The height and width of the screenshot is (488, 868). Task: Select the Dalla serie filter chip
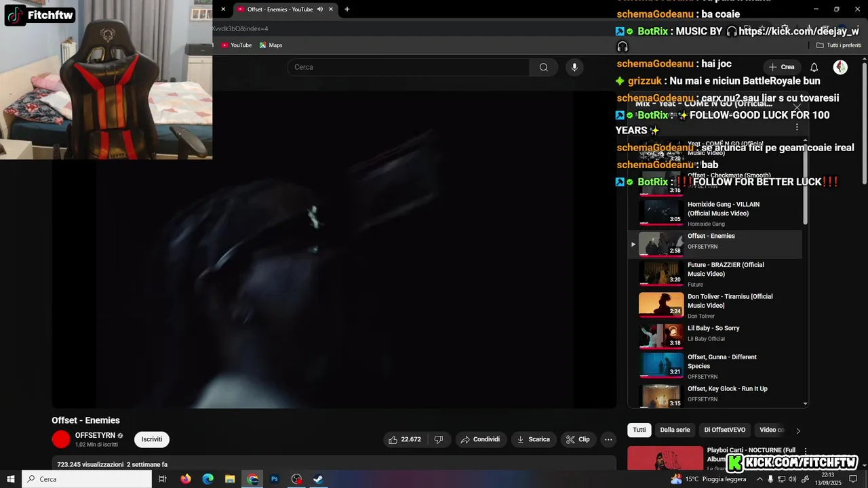(x=675, y=430)
